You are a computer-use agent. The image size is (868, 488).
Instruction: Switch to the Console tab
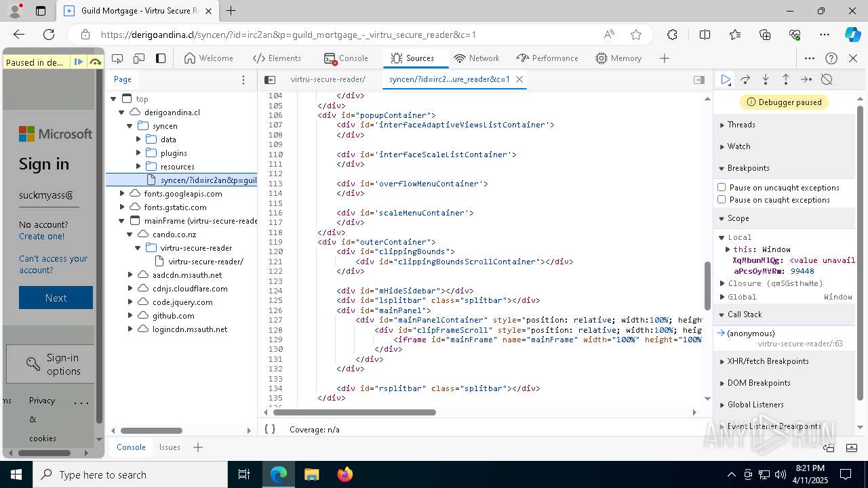pyautogui.click(x=346, y=58)
